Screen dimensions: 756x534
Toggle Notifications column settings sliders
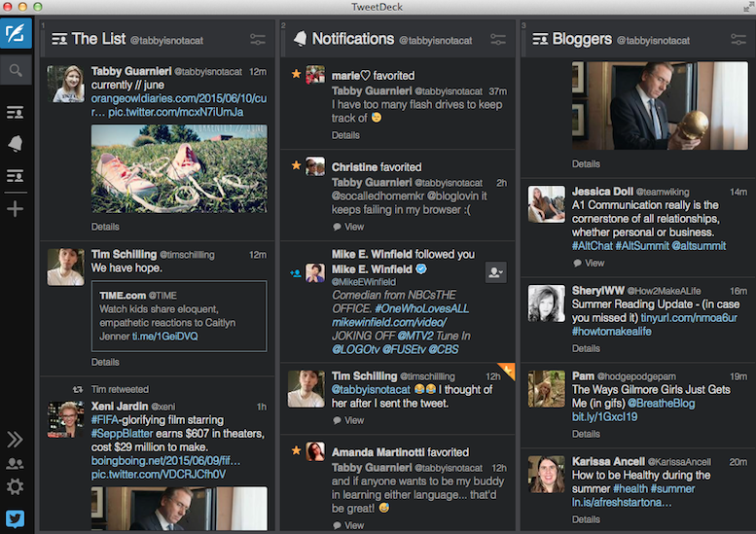(498, 40)
